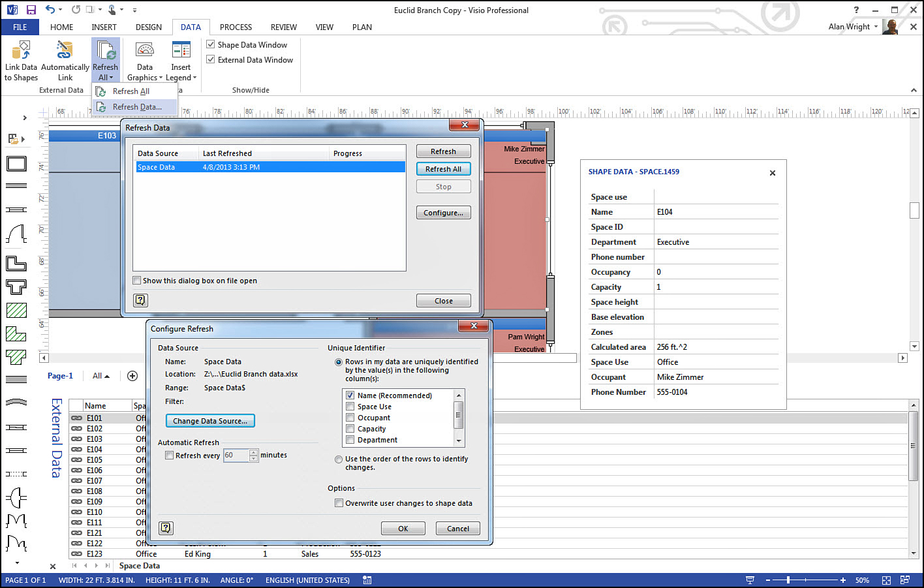Select use order of rows radio option
Screen dimensions: 924x588
339,459
